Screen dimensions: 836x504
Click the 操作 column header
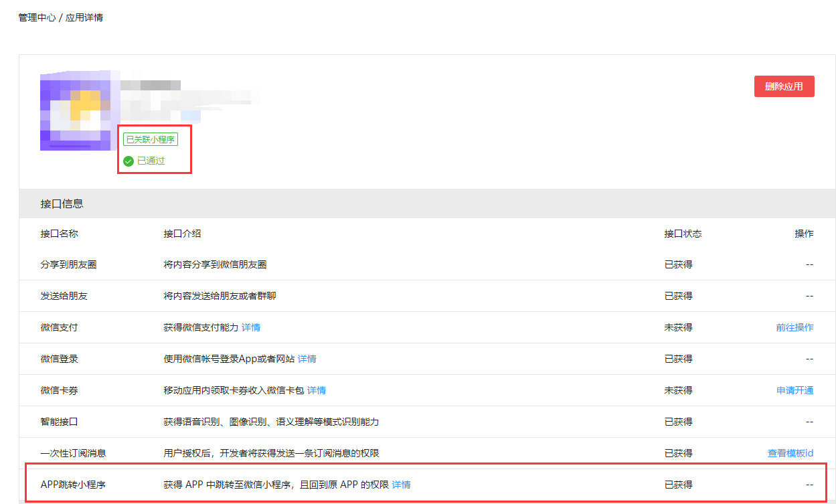pyautogui.click(x=805, y=234)
